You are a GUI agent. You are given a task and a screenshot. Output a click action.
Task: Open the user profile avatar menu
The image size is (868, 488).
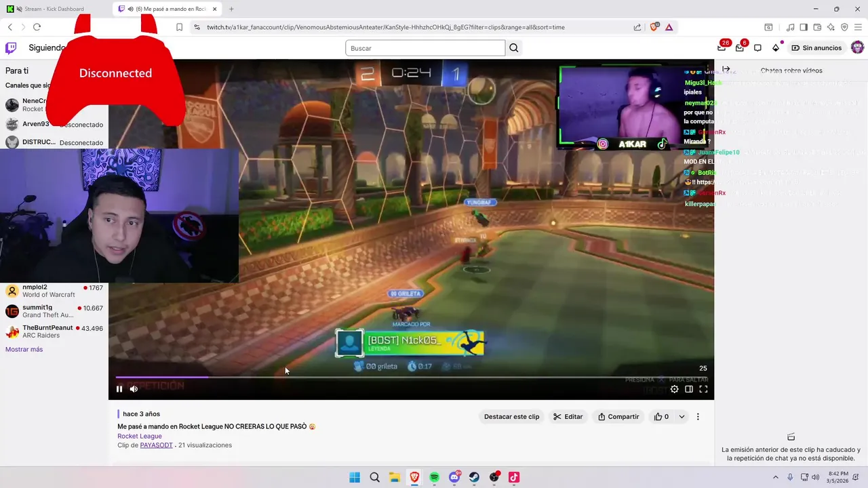[857, 47]
